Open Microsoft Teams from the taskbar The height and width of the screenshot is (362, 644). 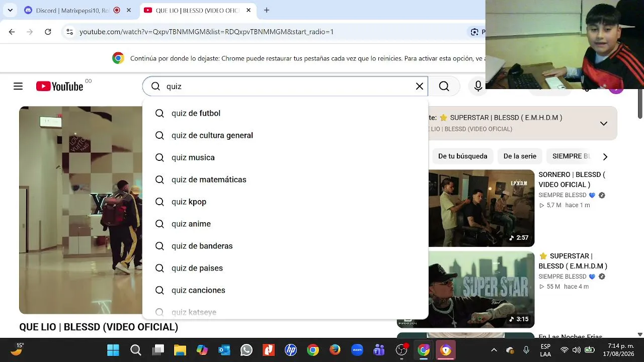point(379,350)
